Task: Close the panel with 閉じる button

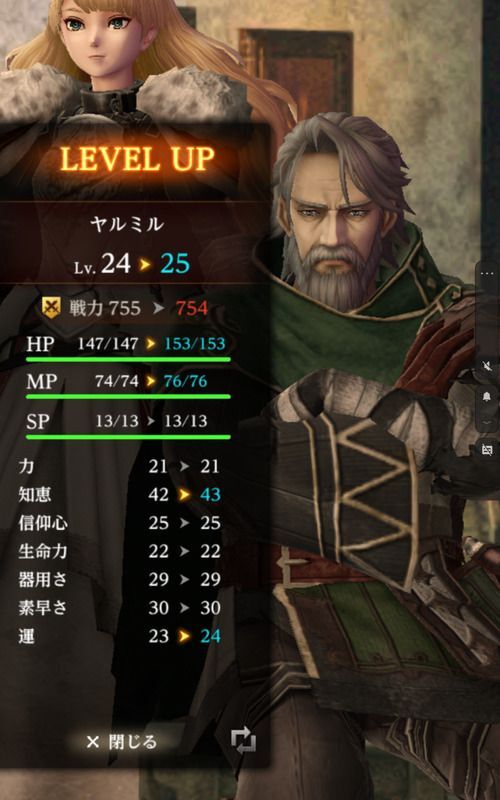Action: point(121,741)
